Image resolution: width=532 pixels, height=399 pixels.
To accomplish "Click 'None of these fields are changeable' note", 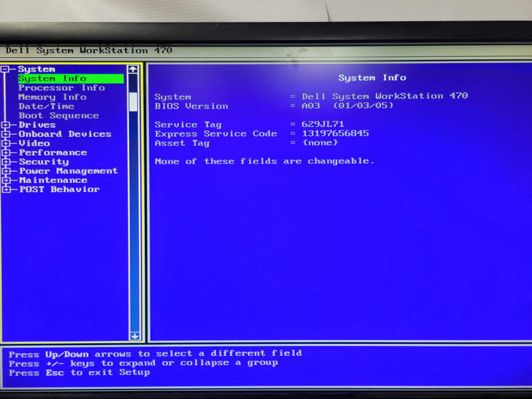I will (x=265, y=161).
